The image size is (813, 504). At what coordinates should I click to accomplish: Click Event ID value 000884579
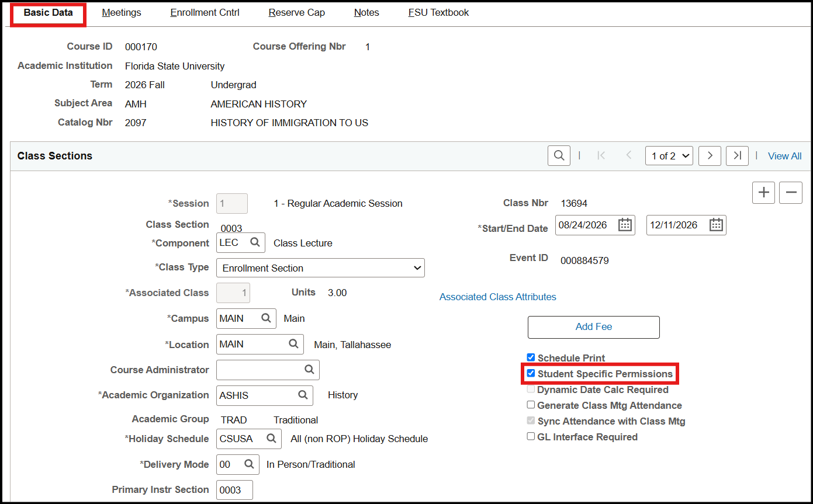point(584,260)
